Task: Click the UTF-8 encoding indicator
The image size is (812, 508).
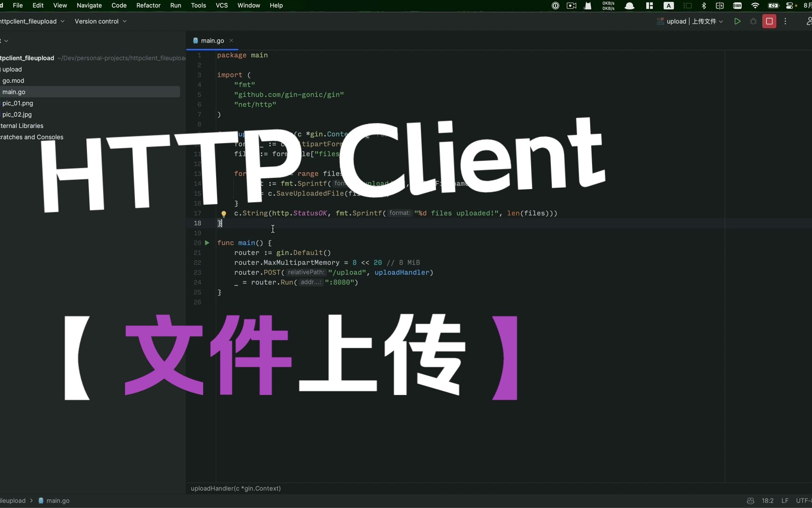Action: 804,500
